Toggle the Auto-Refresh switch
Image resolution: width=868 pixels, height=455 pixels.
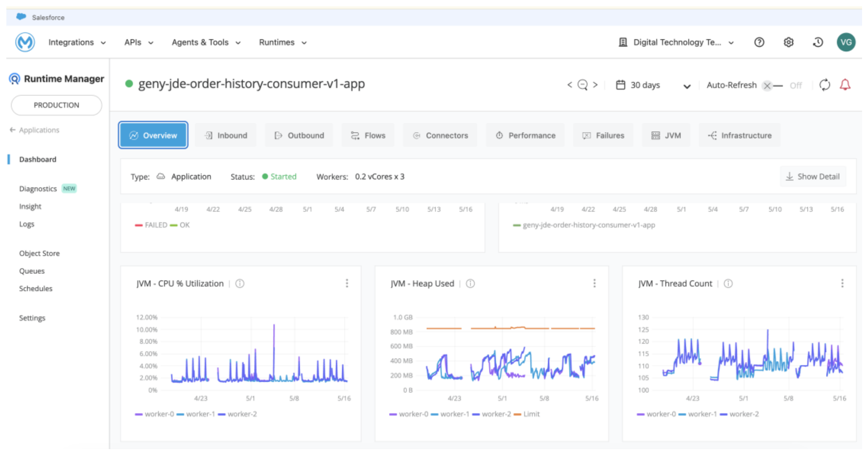tap(772, 85)
